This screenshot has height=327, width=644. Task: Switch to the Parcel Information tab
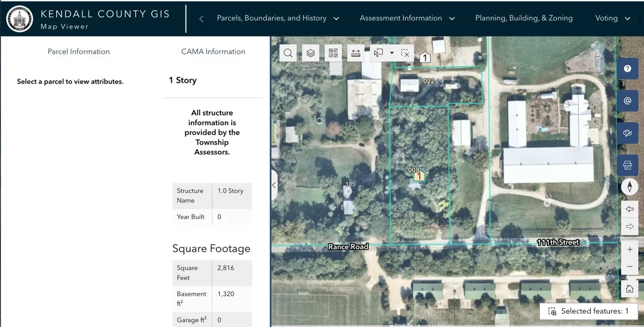pos(79,52)
